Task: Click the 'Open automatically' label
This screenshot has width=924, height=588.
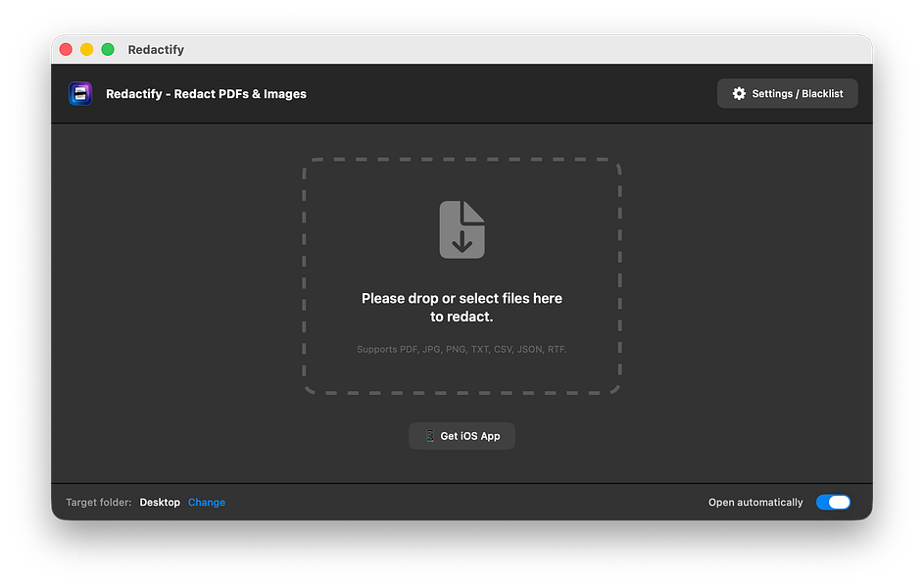Action: point(755,502)
